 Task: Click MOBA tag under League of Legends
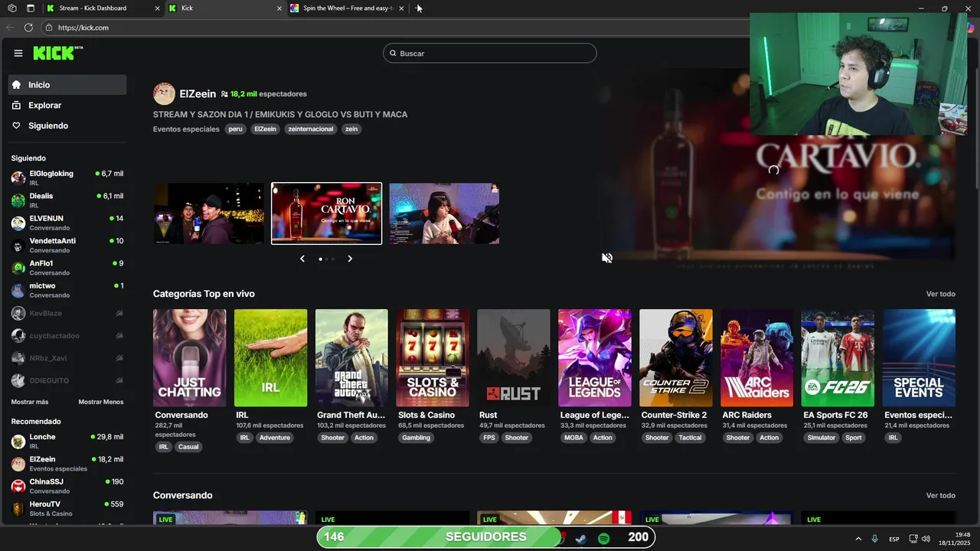pos(573,438)
